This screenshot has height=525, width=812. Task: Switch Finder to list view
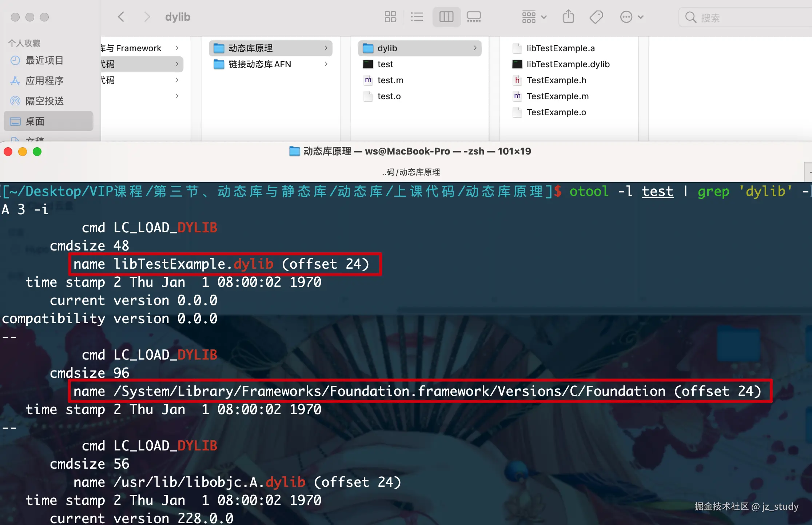pos(417,17)
